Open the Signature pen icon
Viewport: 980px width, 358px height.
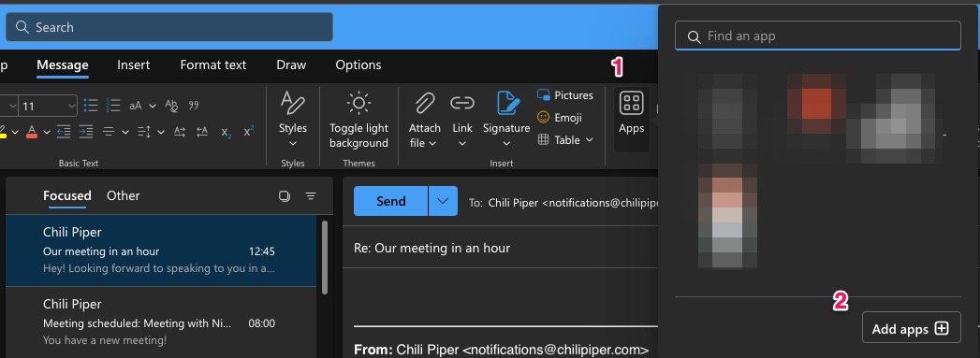(507, 103)
